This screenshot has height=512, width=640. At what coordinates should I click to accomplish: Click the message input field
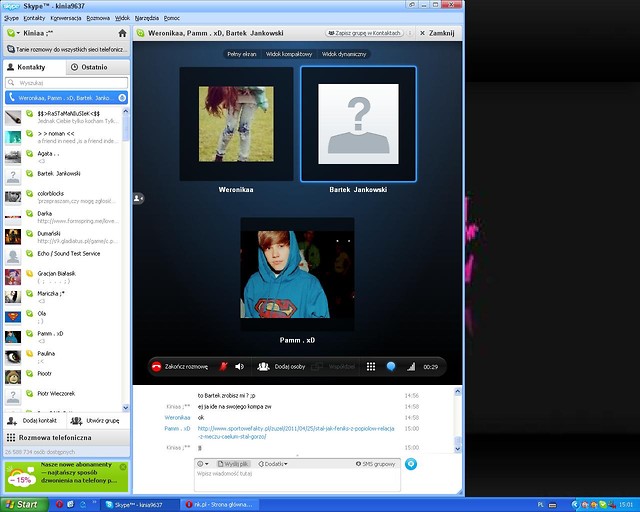click(x=297, y=480)
